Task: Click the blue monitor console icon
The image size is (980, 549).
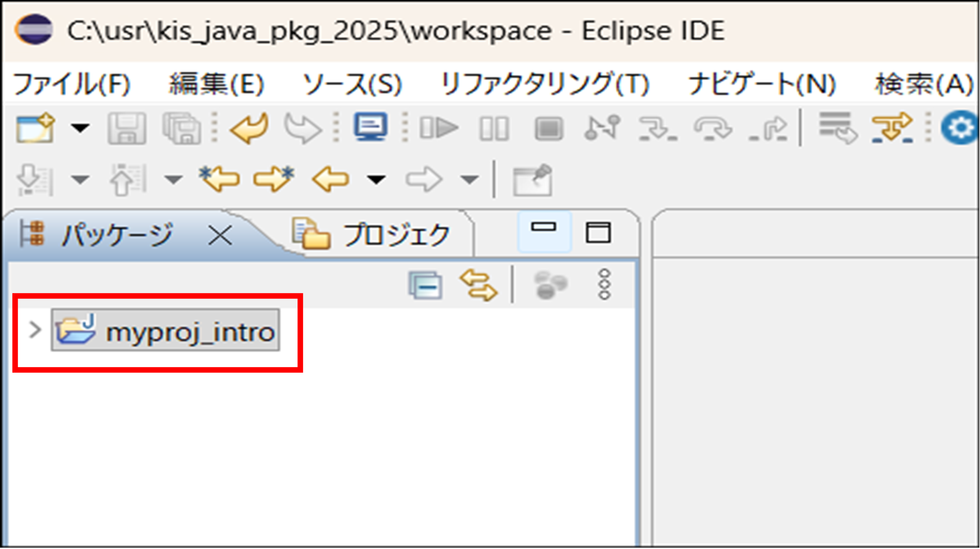Action: click(x=371, y=127)
